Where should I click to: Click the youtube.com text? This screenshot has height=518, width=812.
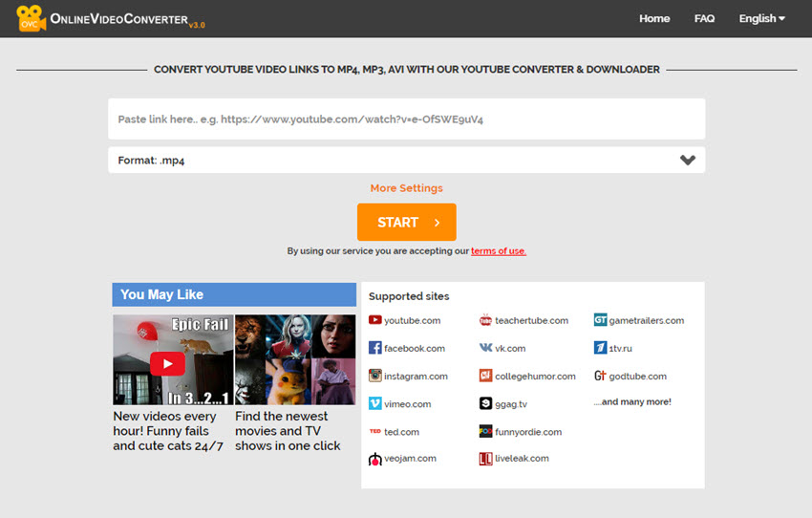click(413, 320)
